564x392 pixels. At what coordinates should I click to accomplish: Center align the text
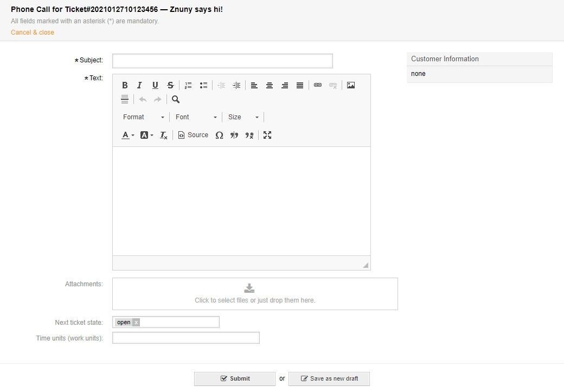[269, 85]
